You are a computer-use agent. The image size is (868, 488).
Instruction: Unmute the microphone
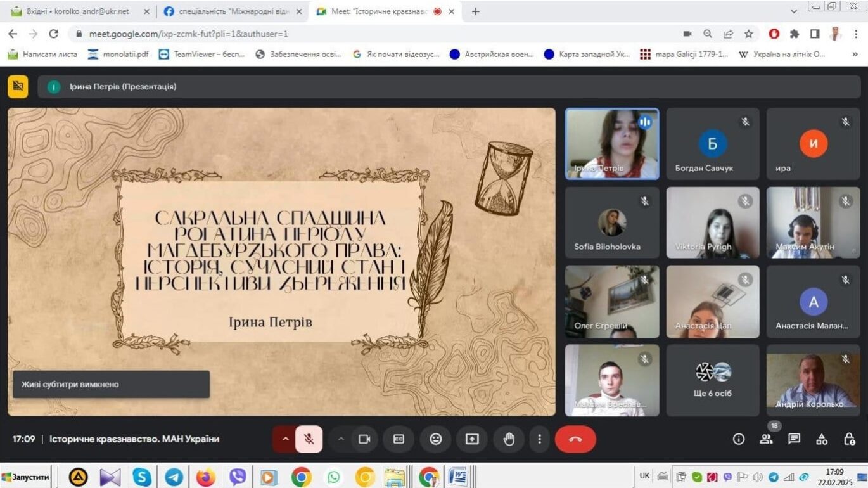(x=309, y=439)
